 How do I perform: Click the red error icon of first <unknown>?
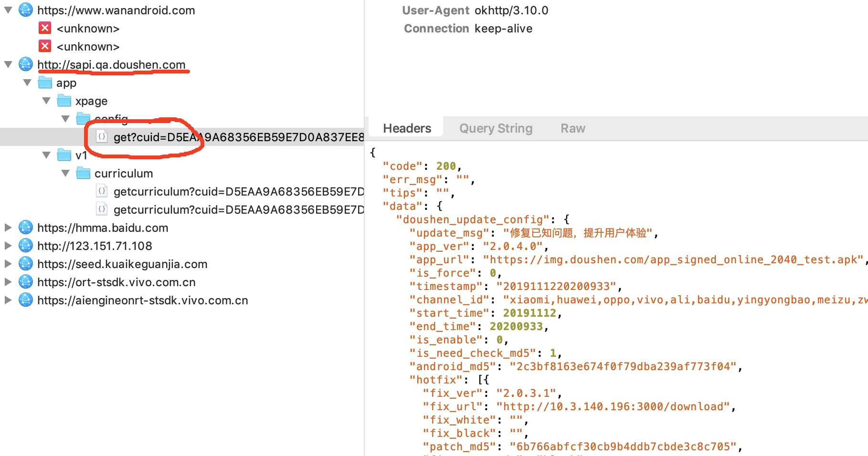45,28
